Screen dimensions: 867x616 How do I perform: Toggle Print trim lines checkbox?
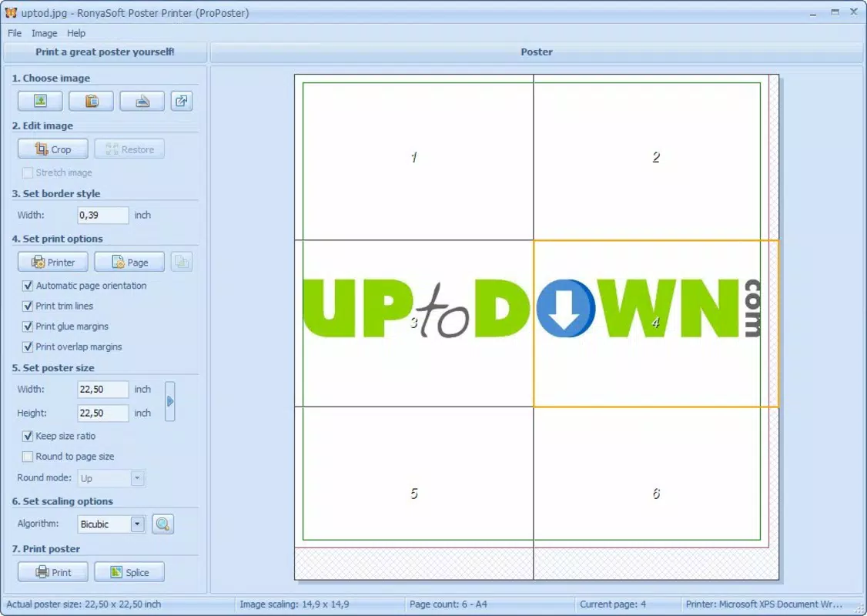(28, 306)
